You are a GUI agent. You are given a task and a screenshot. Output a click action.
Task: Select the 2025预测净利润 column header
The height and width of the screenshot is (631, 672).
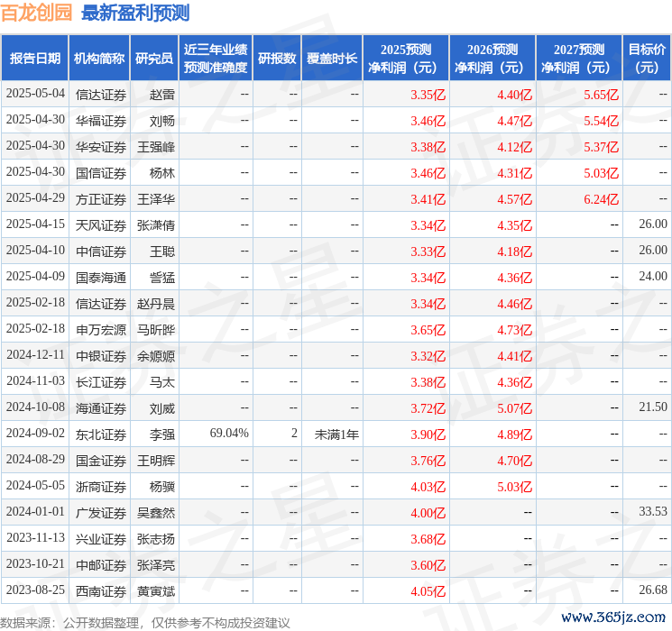(406, 59)
